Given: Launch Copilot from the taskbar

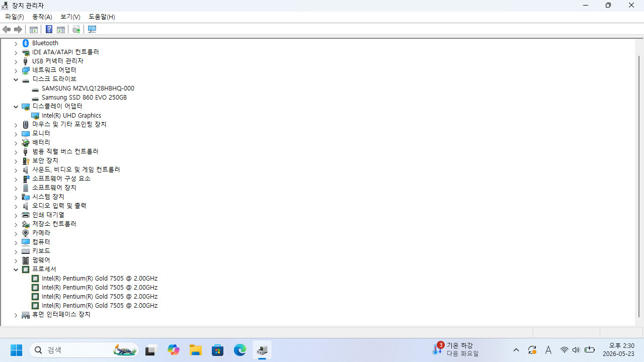Looking at the screenshot, I should (174, 350).
